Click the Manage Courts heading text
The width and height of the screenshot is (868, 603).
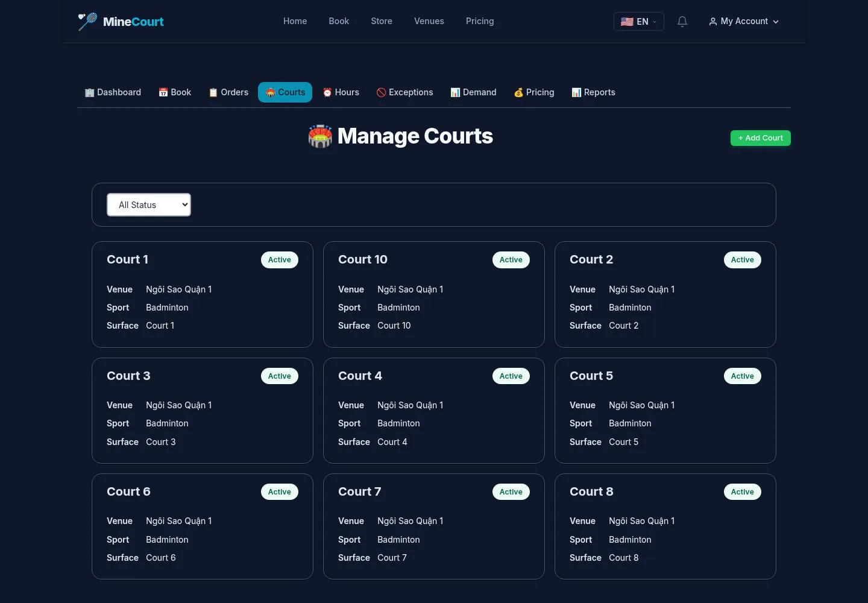(415, 136)
